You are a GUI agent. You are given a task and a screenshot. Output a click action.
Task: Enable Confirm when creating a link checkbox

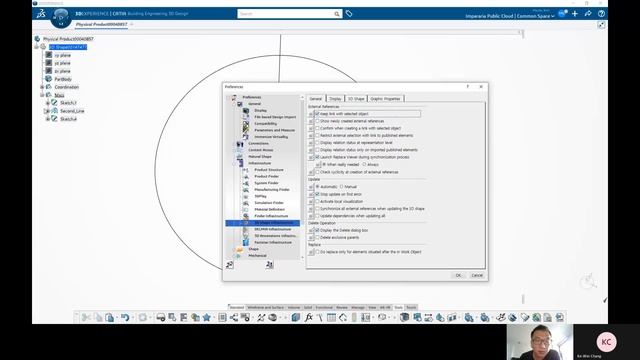pos(317,128)
